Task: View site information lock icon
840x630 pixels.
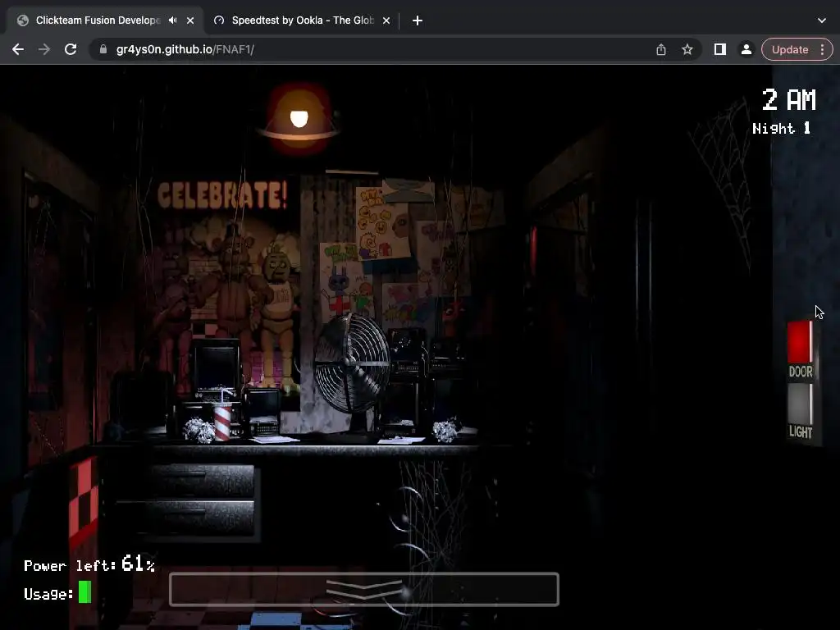Action: 103,49
